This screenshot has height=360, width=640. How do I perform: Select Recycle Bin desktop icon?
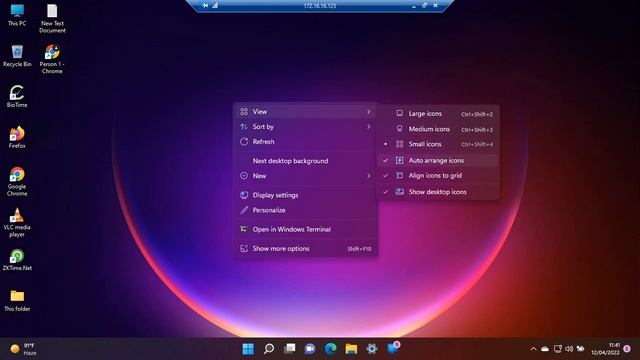(x=17, y=56)
